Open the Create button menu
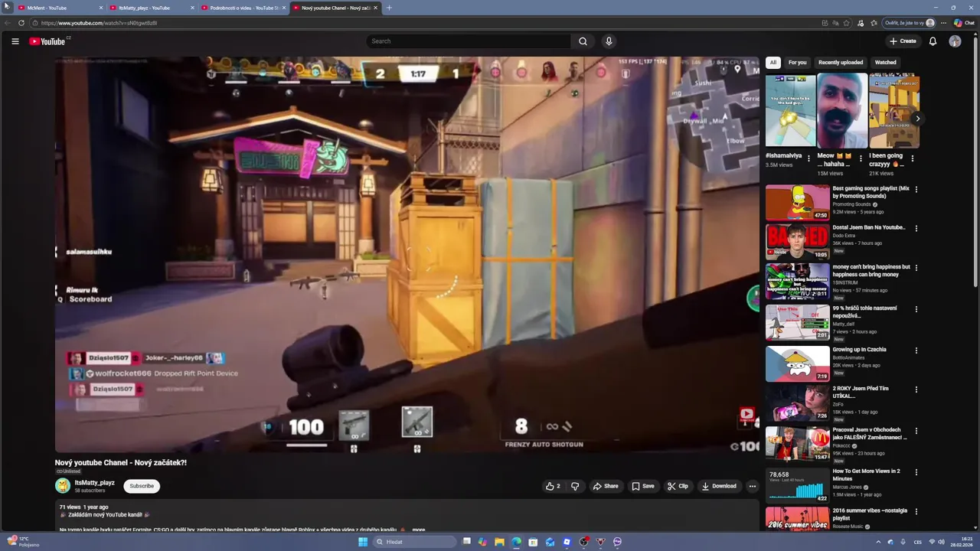The width and height of the screenshot is (980, 551). click(x=903, y=41)
